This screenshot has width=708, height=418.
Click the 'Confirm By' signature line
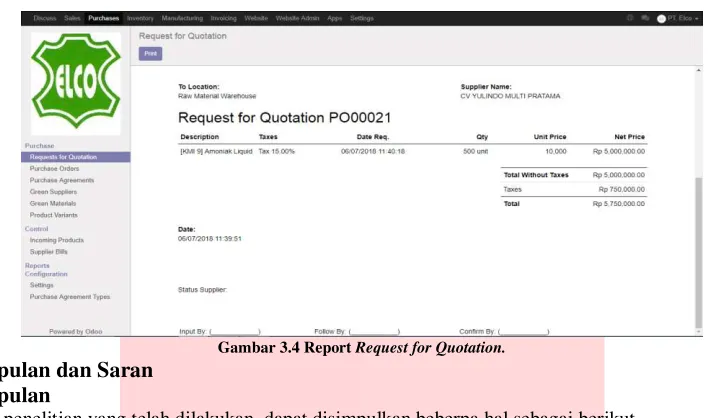(x=504, y=332)
